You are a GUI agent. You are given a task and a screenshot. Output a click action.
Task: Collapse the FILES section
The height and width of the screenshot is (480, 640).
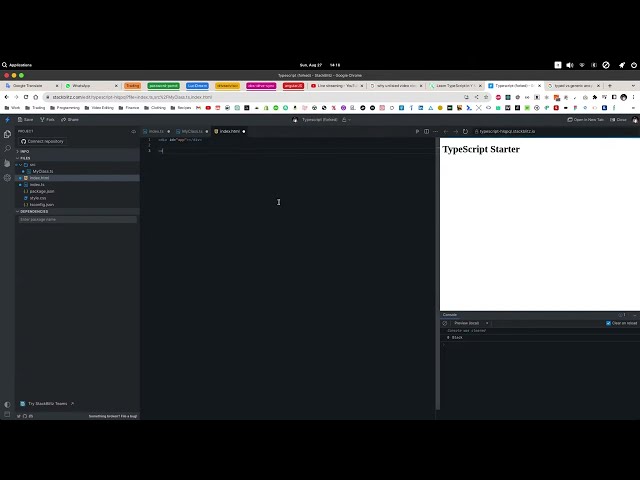[x=23, y=158]
